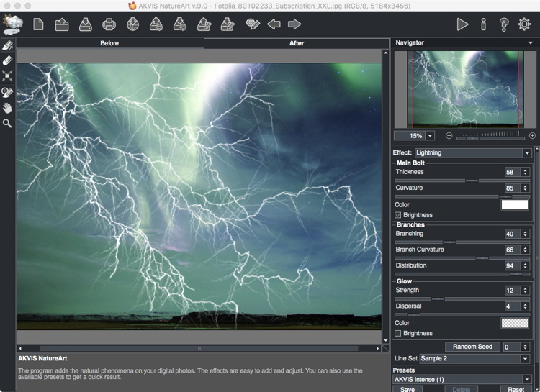The height and width of the screenshot is (392, 540).
Task: Click the Navigator preview thumbnail
Action: point(463,88)
